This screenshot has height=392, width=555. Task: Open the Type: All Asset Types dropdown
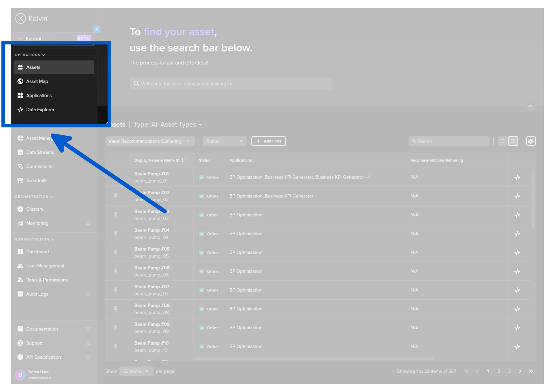point(168,125)
